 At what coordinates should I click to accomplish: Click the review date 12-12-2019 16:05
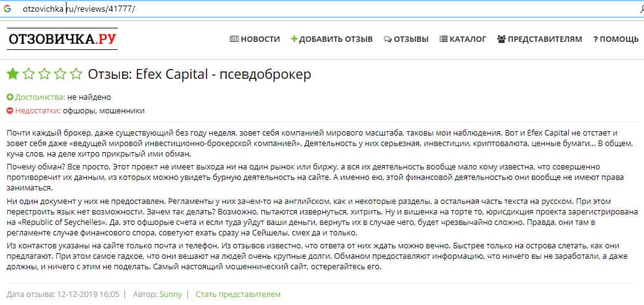[x=88, y=295]
